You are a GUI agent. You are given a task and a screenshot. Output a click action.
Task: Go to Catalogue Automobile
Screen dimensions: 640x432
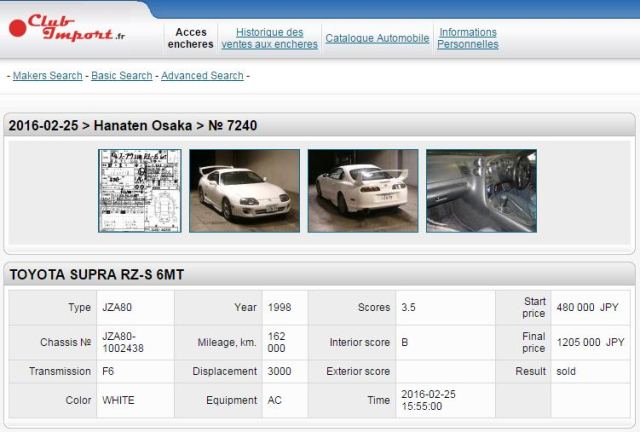click(377, 39)
